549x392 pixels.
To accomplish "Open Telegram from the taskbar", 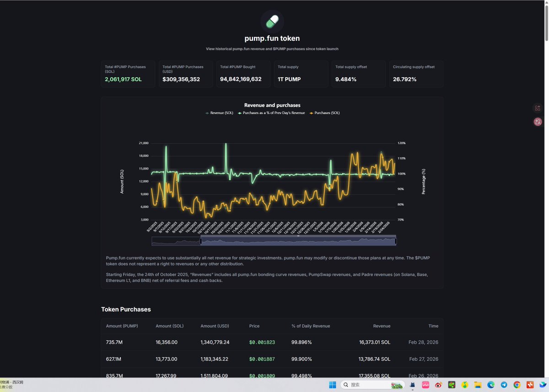I will [504, 385].
